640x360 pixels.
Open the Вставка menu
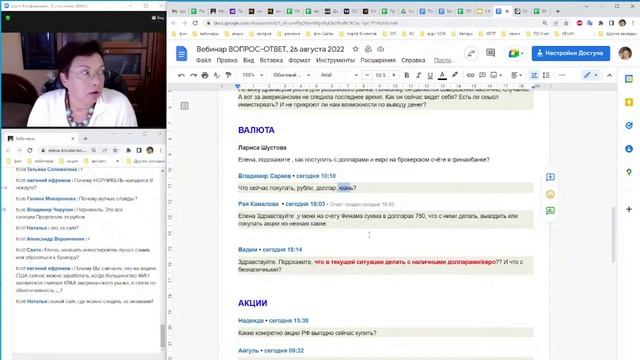(271, 60)
